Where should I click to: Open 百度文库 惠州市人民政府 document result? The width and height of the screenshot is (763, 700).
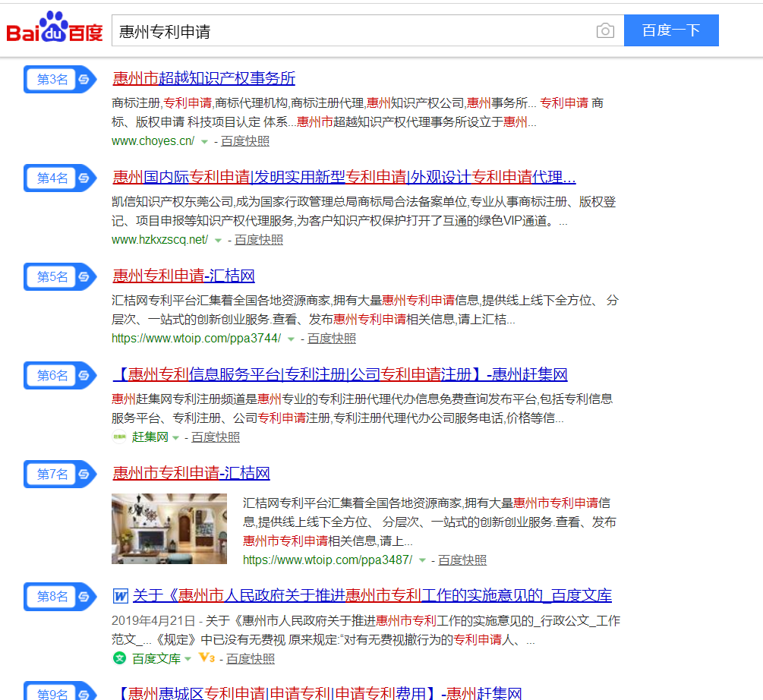[372, 595]
